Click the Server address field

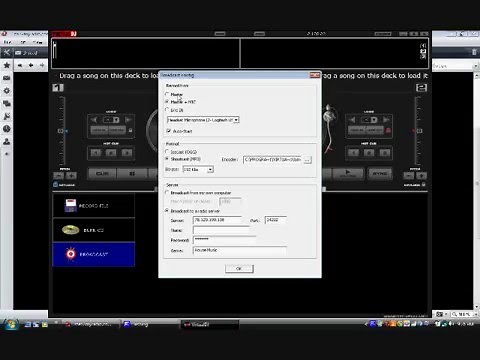[217, 220]
